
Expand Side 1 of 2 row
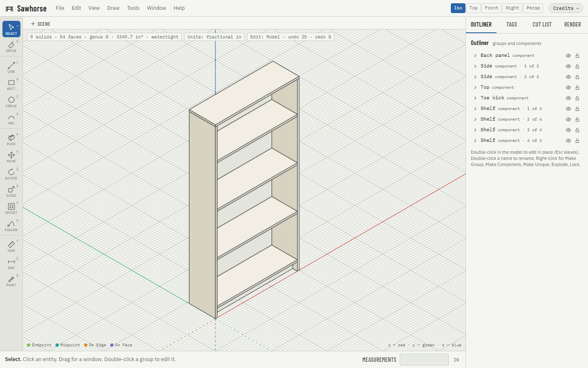[x=475, y=66]
